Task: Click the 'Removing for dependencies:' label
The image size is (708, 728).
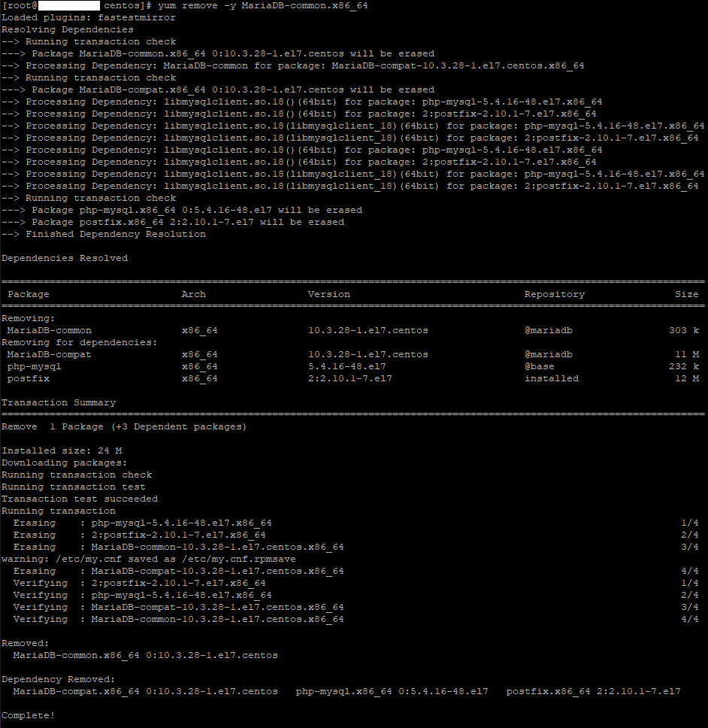Action: (x=80, y=343)
